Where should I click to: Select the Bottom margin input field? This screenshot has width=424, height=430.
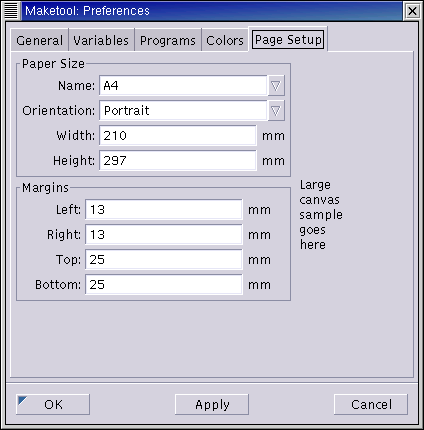164,285
